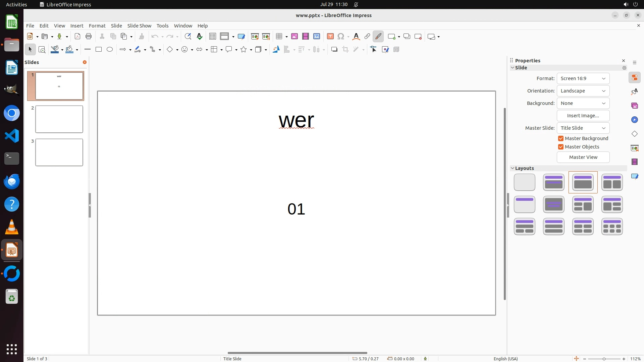644x362 pixels.
Task: Click the Crop Image tool icon
Action: [345, 50]
